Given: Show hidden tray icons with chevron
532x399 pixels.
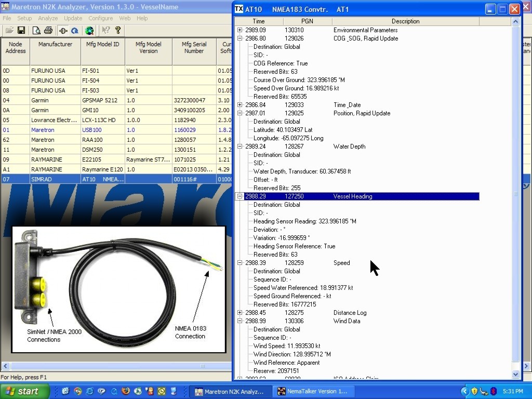Looking at the screenshot, I should point(464,391).
